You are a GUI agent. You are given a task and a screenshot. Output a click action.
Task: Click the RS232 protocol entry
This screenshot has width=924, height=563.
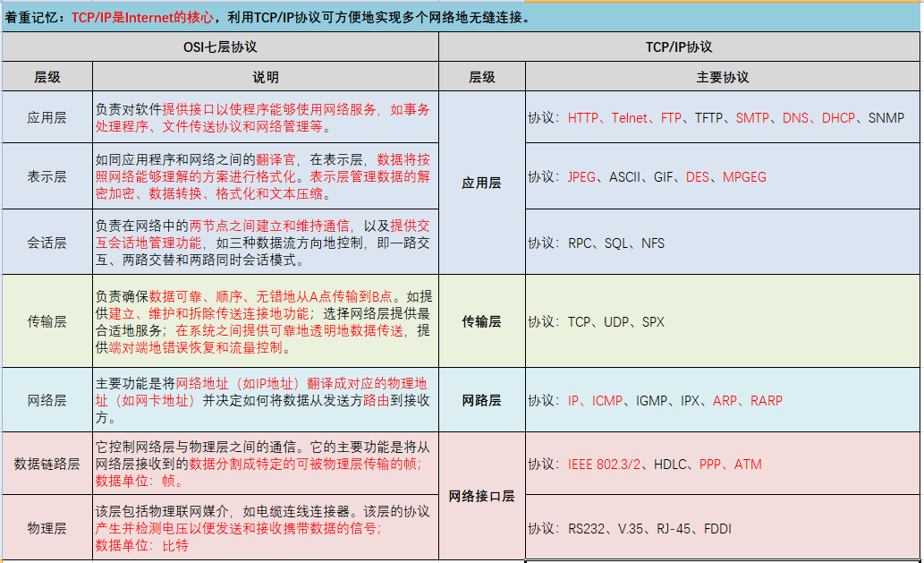[x=587, y=529]
